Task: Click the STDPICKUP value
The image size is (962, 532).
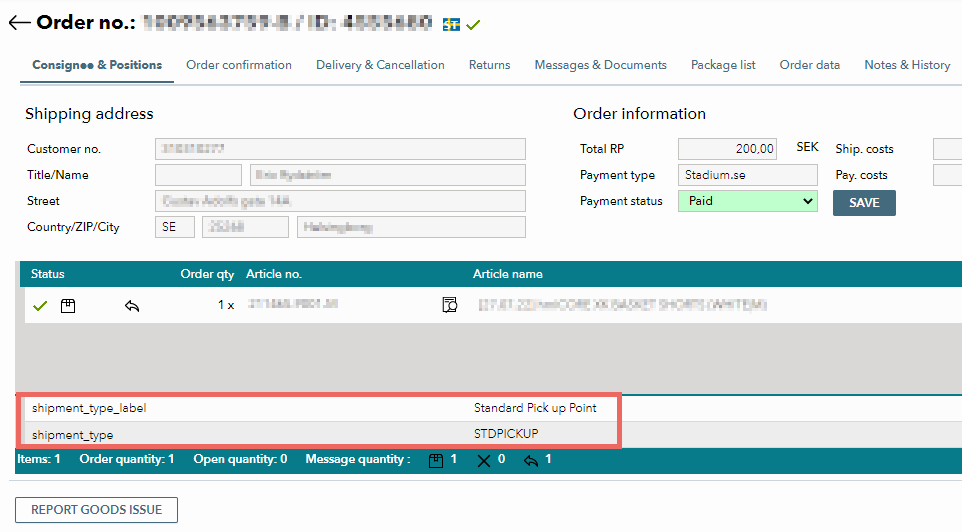Action: 506,434
